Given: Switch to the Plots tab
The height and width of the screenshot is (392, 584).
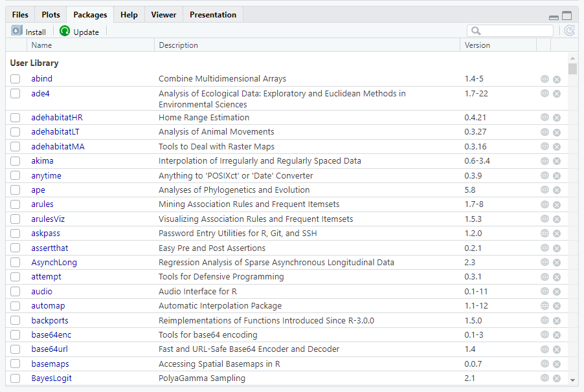Looking at the screenshot, I should pyautogui.click(x=51, y=15).
